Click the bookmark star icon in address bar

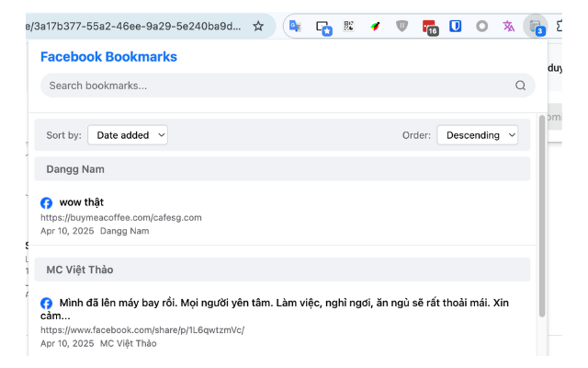tap(258, 27)
